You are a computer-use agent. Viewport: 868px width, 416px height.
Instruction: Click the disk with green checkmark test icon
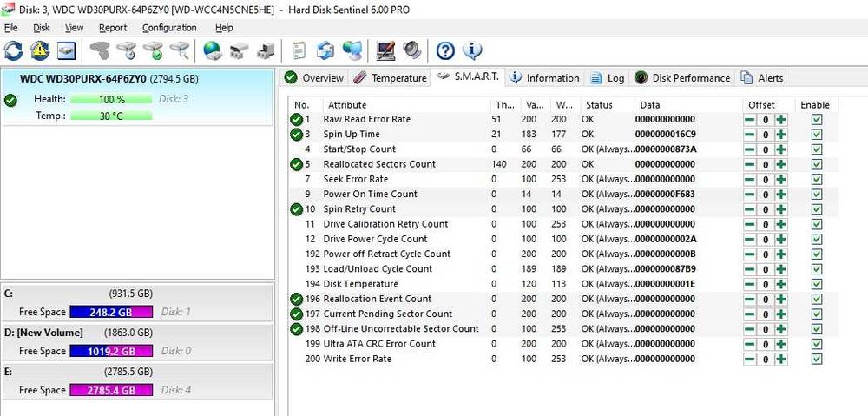pyautogui.click(x=154, y=50)
